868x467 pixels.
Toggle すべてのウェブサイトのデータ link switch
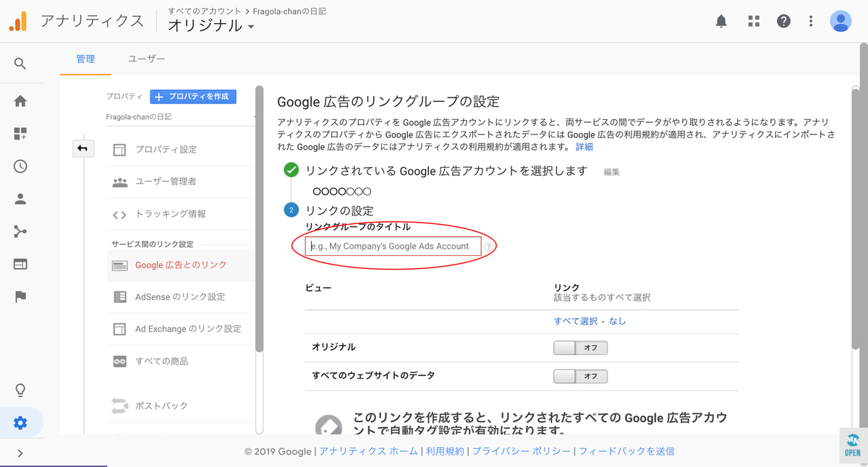click(580, 376)
